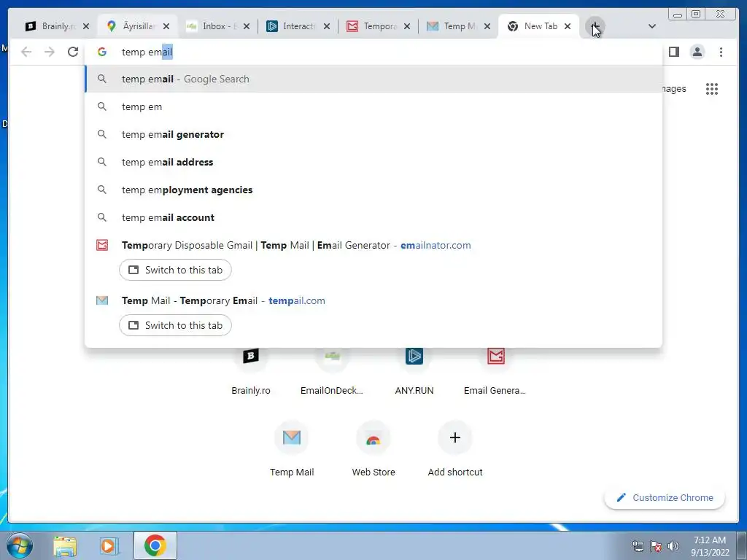This screenshot has width=747, height=560.
Task: Select 'temp email account' suggestion
Action: [373, 217]
